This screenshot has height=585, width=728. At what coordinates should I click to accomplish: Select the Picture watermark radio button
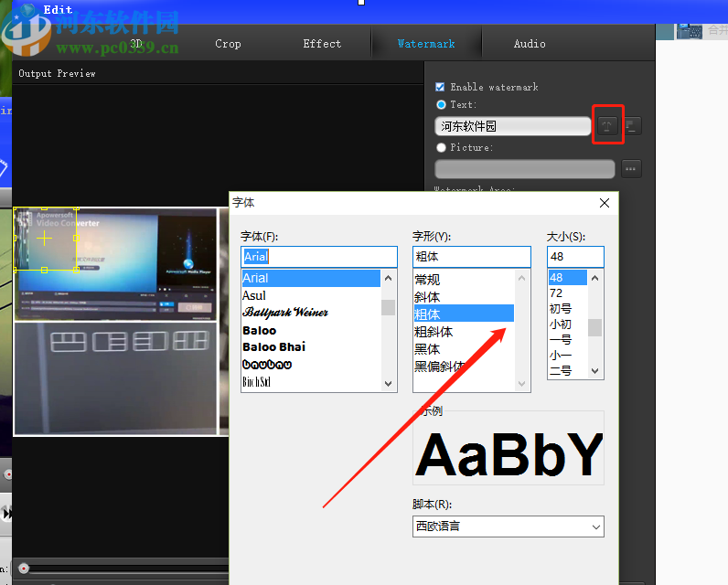(441, 147)
